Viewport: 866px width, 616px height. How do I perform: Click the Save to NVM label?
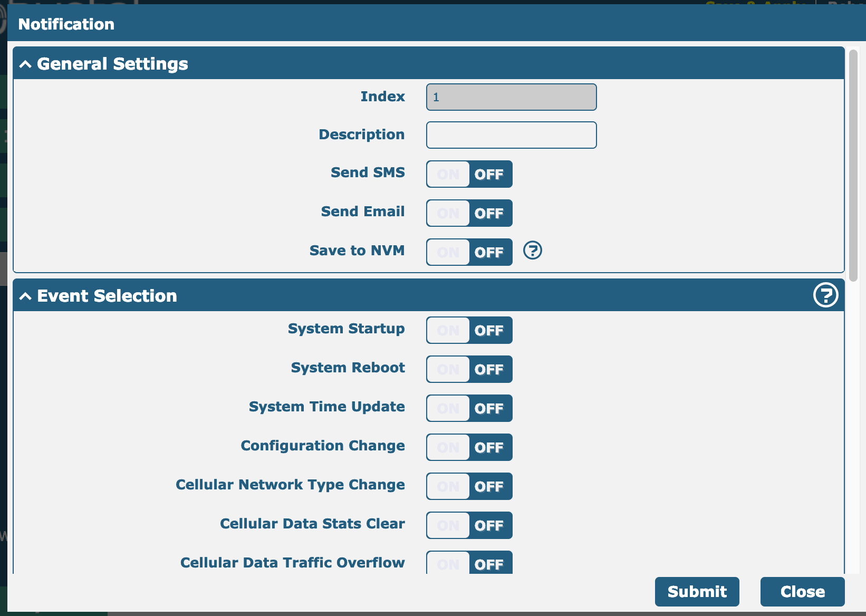pyautogui.click(x=357, y=251)
